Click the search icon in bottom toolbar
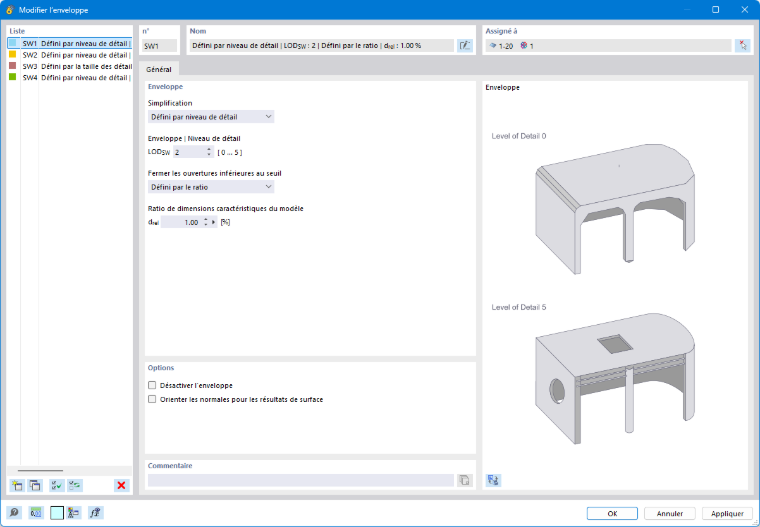The height and width of the screenshot is (527, 760). pyautogui.click(x=14, y=512)
